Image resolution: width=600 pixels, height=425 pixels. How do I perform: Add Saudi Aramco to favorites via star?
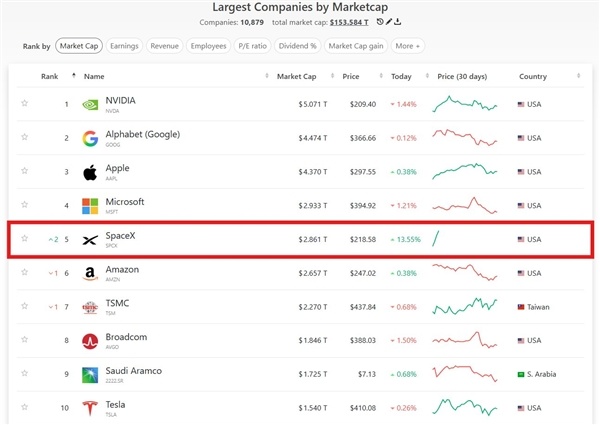24,373
